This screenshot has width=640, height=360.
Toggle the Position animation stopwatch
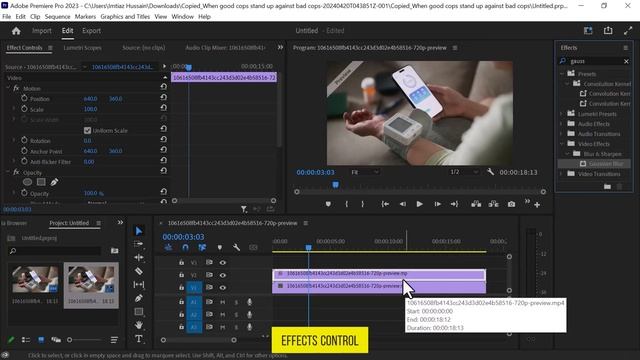tap(24, 98)
